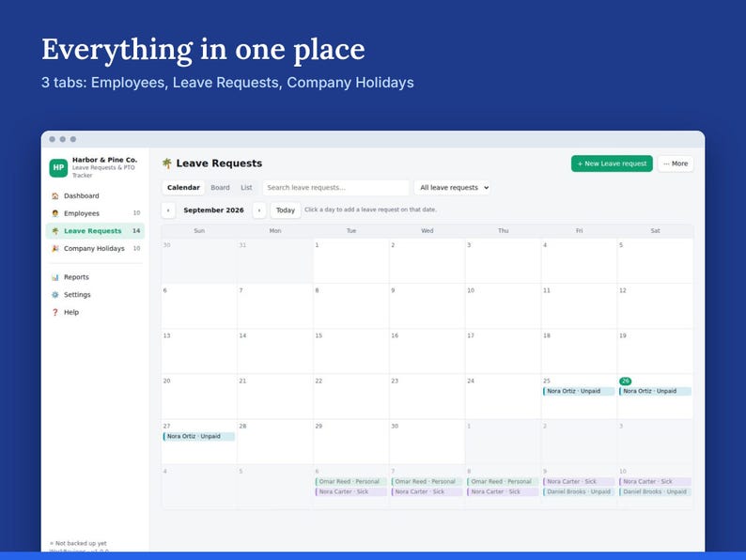
Task: Click the Help question mark icon
Action: tap(55, 313)
